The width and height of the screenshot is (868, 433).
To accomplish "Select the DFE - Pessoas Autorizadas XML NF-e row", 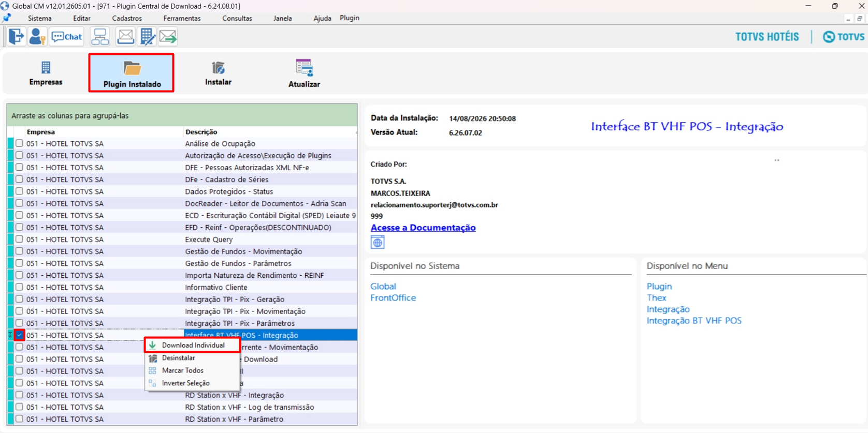I will tap(182, 168).
